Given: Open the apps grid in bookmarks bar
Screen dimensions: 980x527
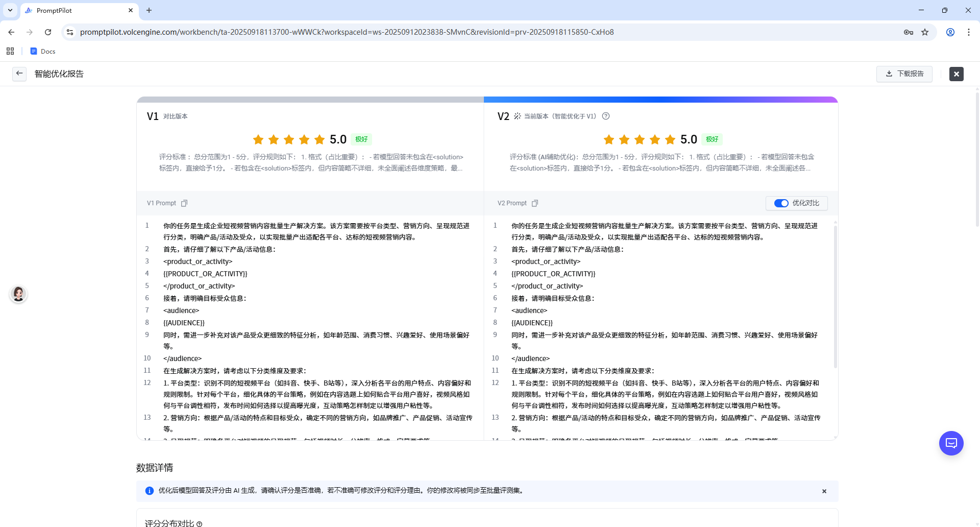Looking at the screenshot, I should click(10, 51).
